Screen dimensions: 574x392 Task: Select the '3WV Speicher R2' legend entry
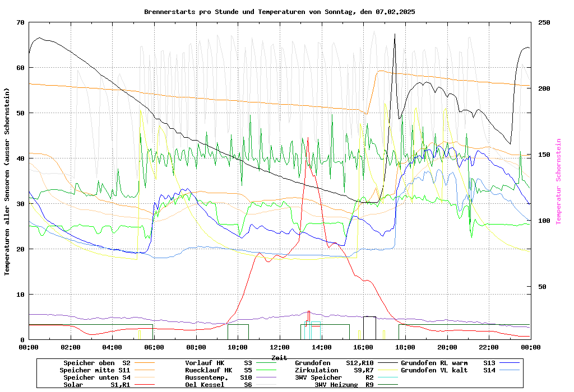[x=334, y=377]
